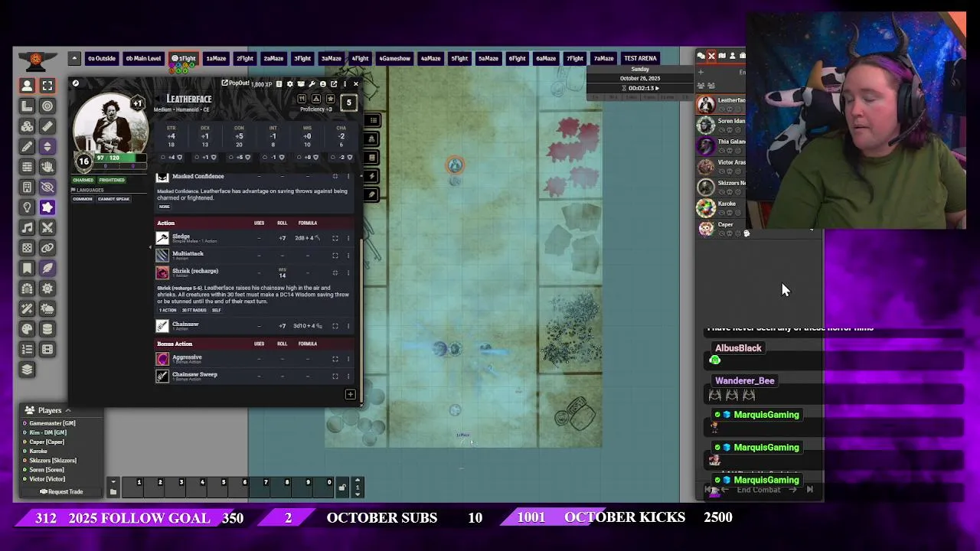Click the Sledge attack item icon
This screenshot has width=980, height=551.
[162, 238]
